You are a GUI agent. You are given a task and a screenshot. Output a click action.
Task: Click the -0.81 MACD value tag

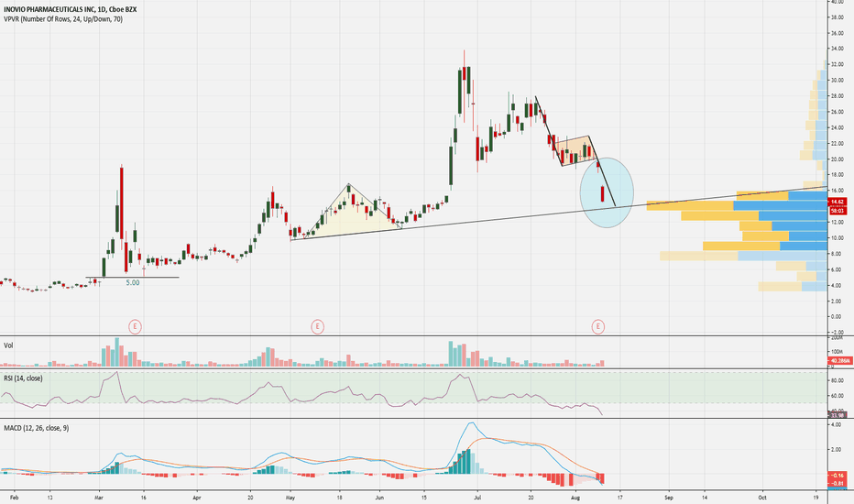tap(838, 483)
